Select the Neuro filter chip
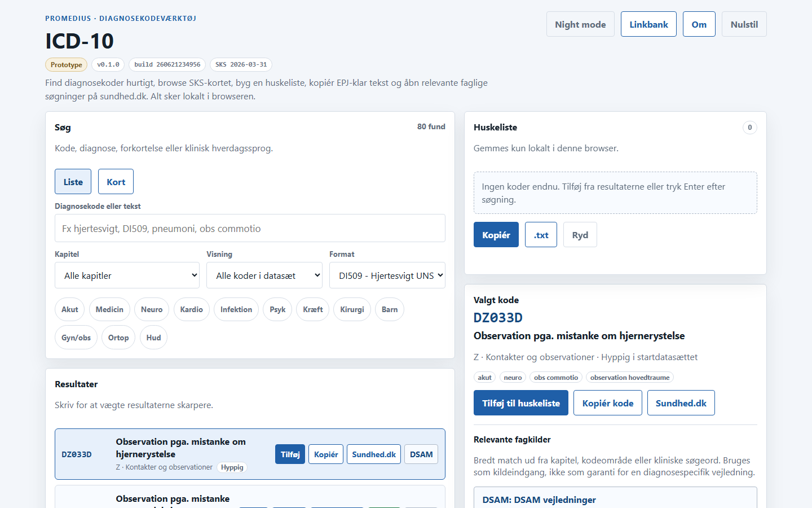The image size is (812, 508). [152, 309]
